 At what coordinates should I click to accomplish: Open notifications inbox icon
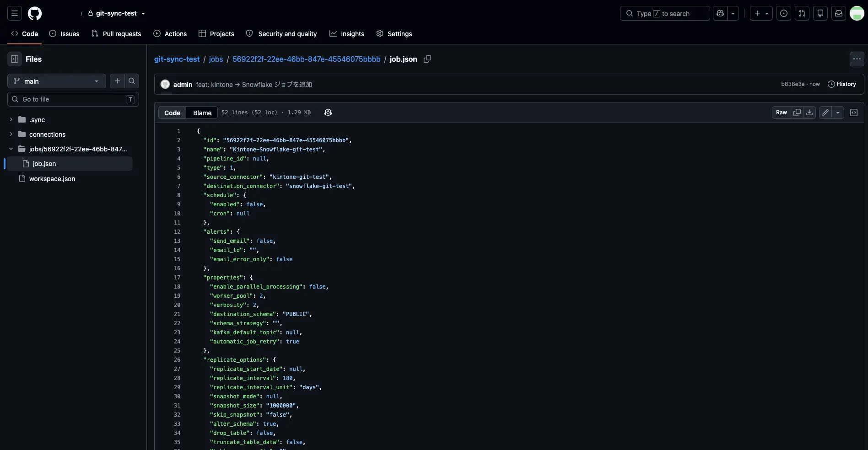(839, 13)
